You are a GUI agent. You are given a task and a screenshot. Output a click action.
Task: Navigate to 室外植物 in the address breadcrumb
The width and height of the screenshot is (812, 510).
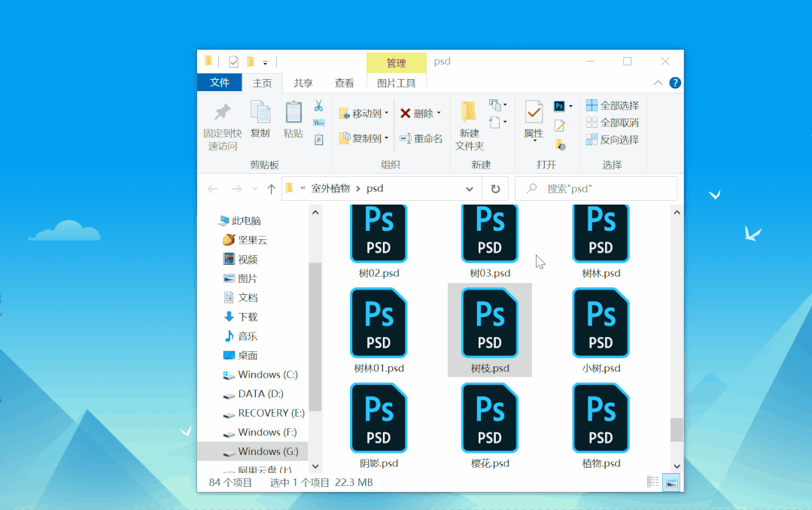[x=330, y=189]
